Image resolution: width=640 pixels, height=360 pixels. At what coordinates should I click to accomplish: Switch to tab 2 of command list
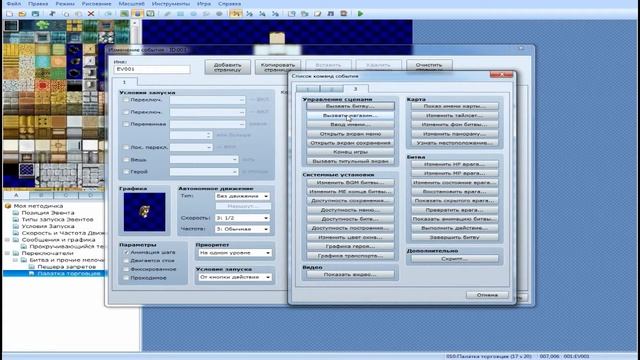(331, 89)
